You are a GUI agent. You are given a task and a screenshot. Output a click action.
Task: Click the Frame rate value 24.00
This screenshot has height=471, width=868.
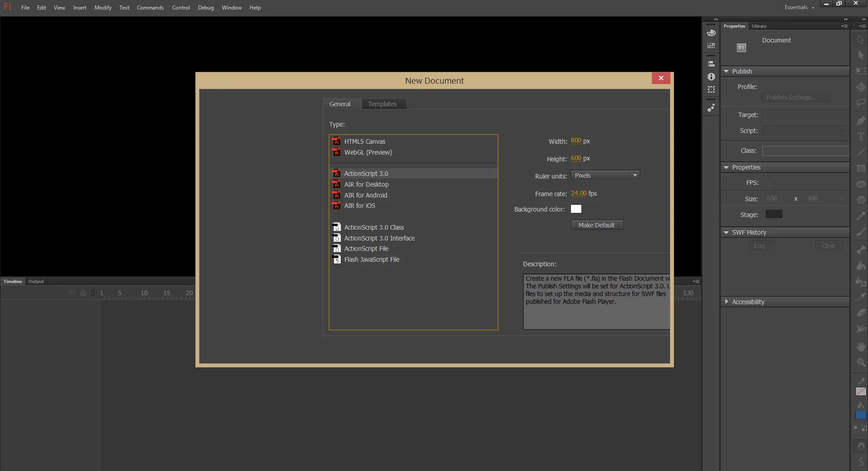click(579, 193)
